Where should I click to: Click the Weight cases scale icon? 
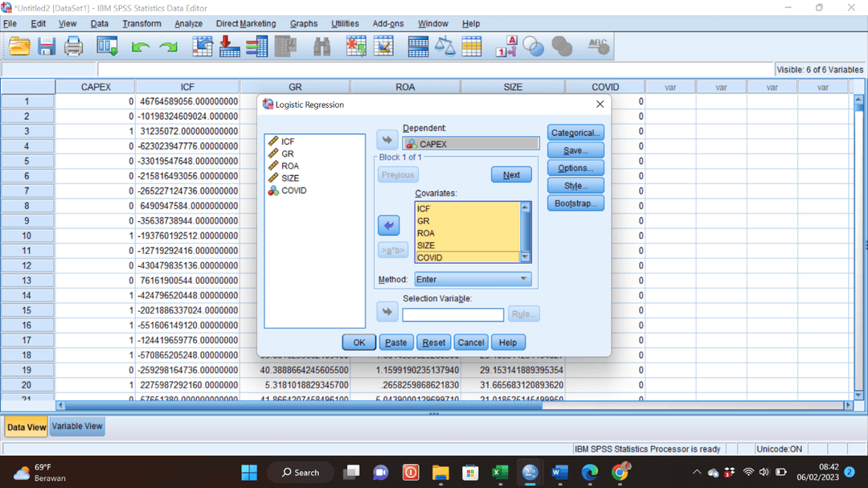[444, 47]
